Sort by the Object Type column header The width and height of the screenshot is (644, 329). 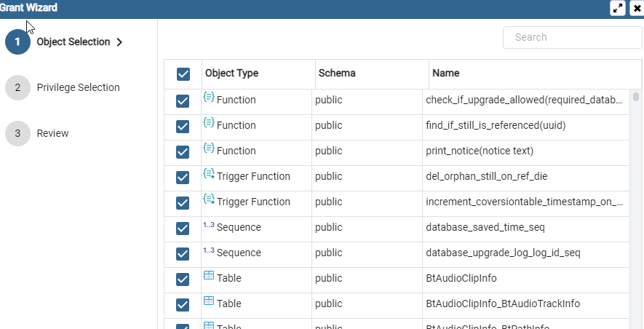click(x=231, y=74)
